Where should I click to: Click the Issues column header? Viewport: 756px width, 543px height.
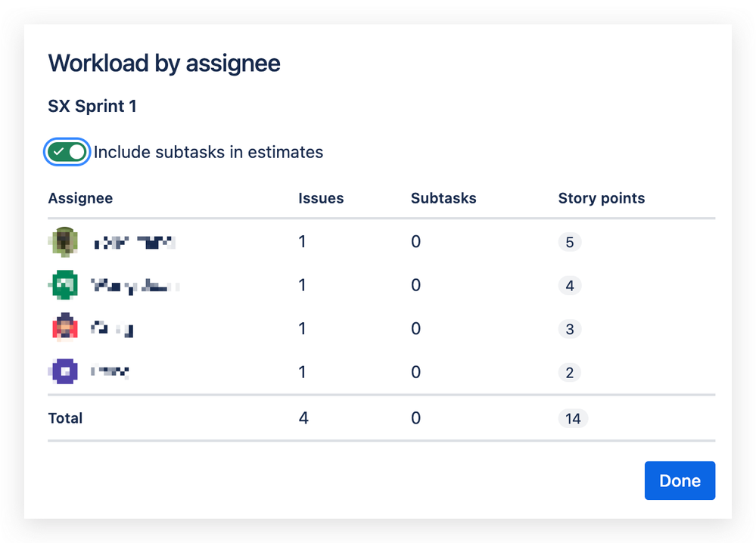pyautogui.click(x=321, y=198)
